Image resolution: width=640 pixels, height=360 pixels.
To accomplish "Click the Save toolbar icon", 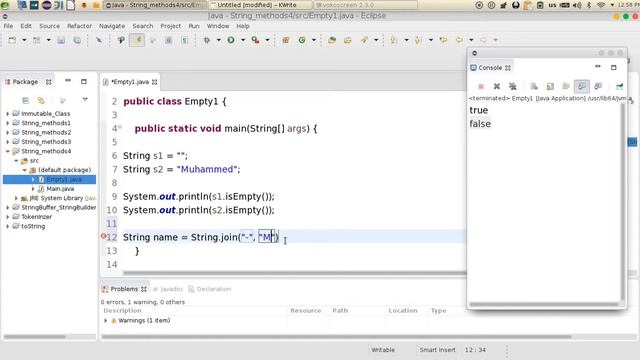I will (x=61, y=40).
